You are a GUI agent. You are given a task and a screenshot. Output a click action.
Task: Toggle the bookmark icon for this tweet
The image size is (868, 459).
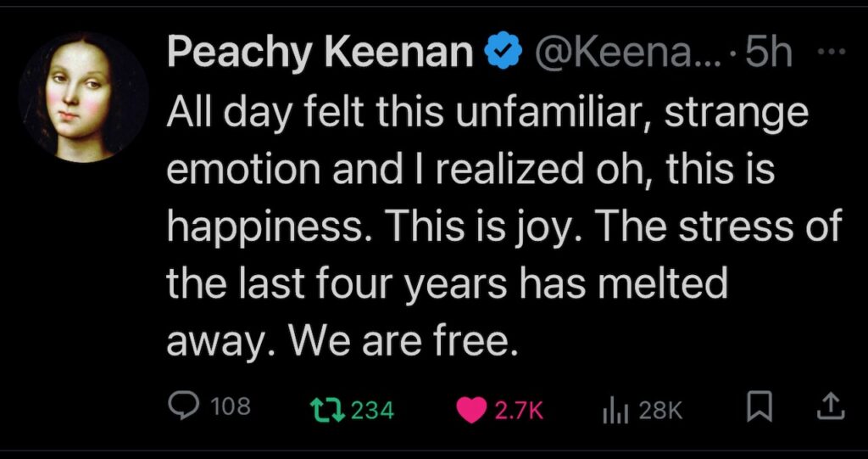pyautogui.click(x=759, y=409)
